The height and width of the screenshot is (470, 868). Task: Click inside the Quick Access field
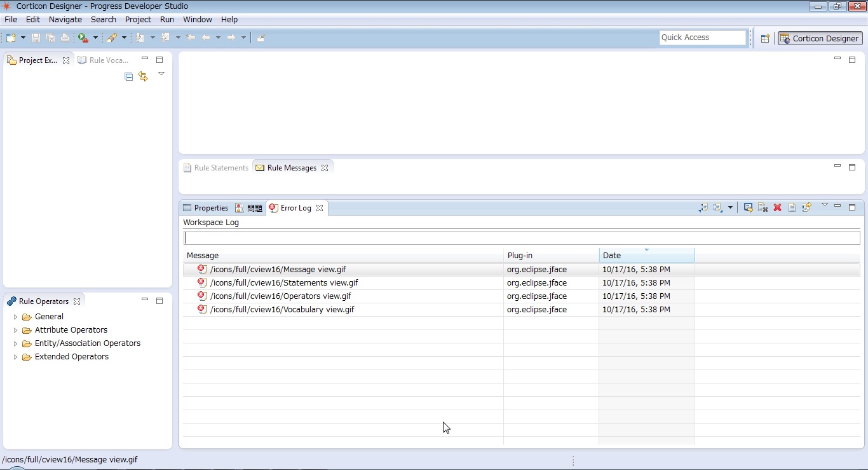tap(703, 38)
